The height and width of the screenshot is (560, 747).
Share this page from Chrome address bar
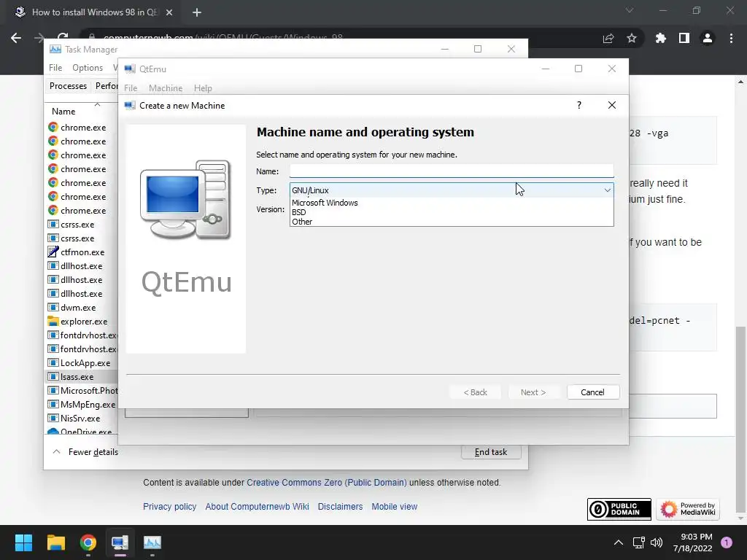click(608, 38)
